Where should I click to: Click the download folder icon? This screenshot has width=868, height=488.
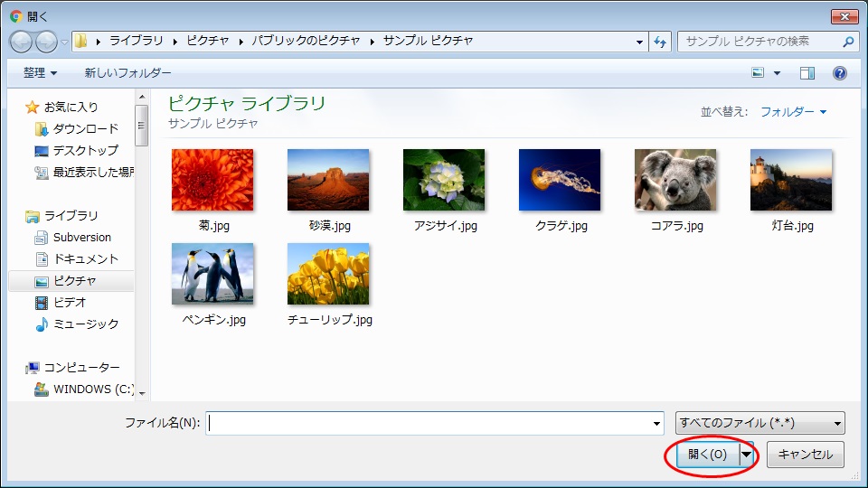click(x=41, y=129)
